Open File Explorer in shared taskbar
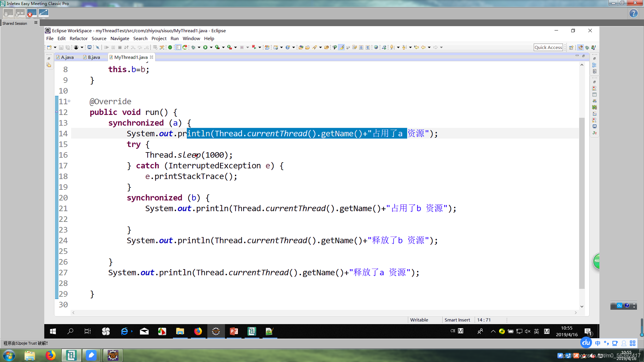The height and width of the screenshot is (362, 644). 180,331
